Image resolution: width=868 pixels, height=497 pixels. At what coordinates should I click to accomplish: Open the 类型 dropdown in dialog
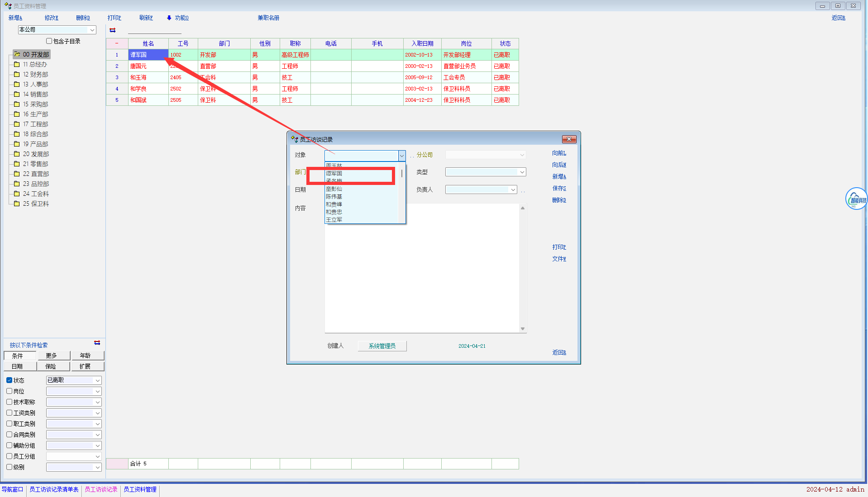coord(522,172)
